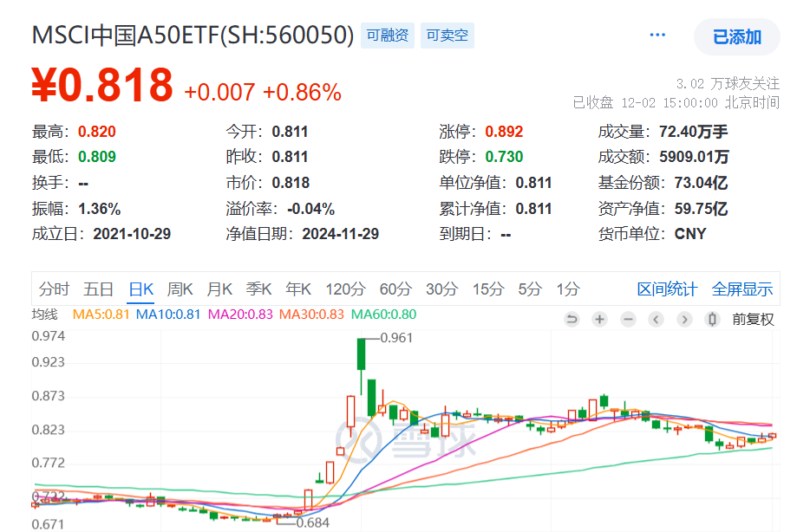Open 全屏显示 fullscreen link
Image resolution: width=810 pixels, height=532 pixels.
[x=742, y=289]
